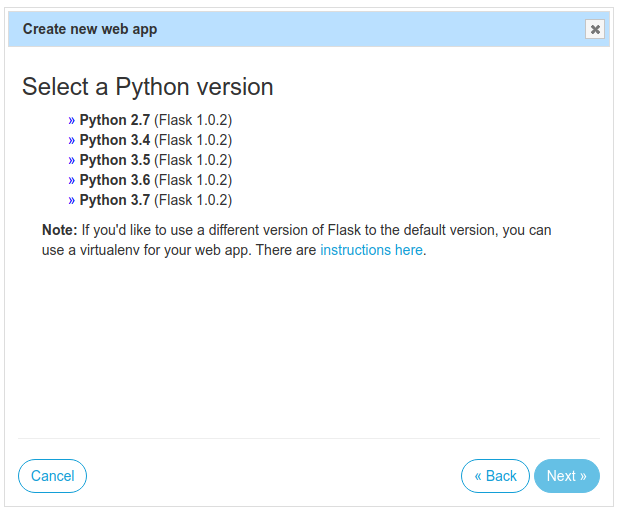
Task: Open the instructions here link
Action: (x=371, y=250)
